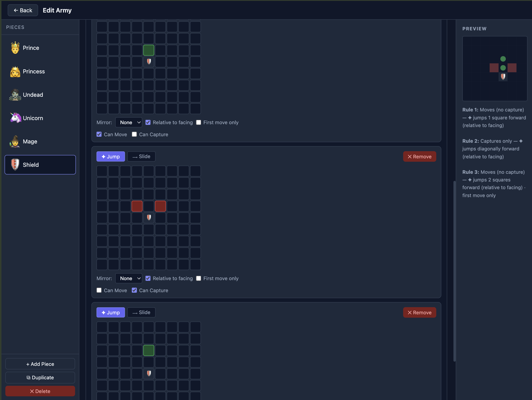
Task: Open Mirror dropdown of capture rule
Action: pos(129,278)
